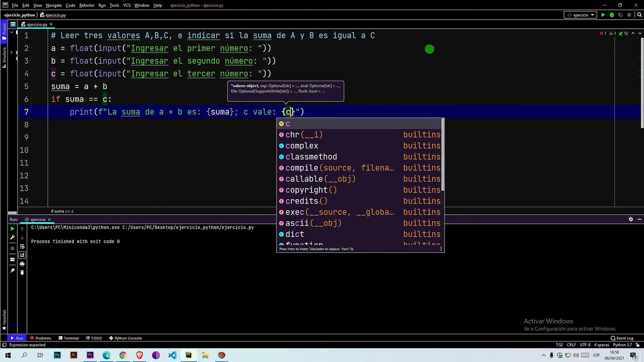Open Google Chrome from the taskbar

(123, 355)
